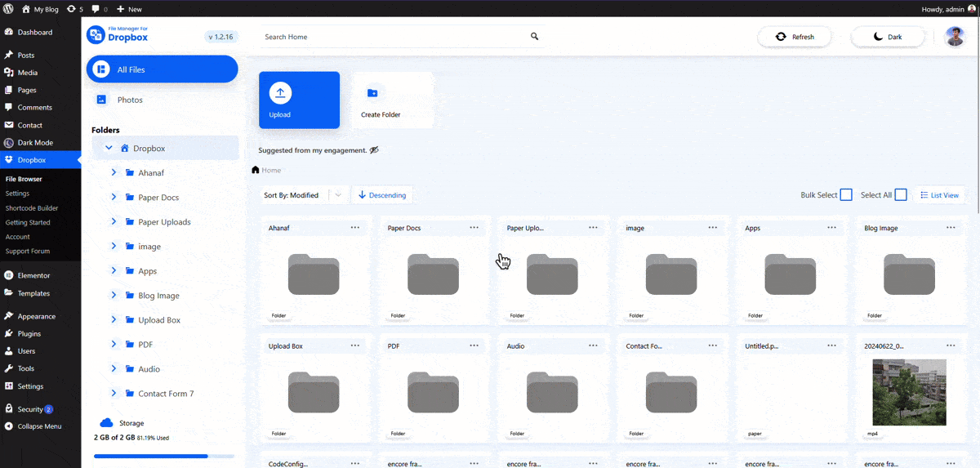
Task: Click the Upload button
Action: 299,100
